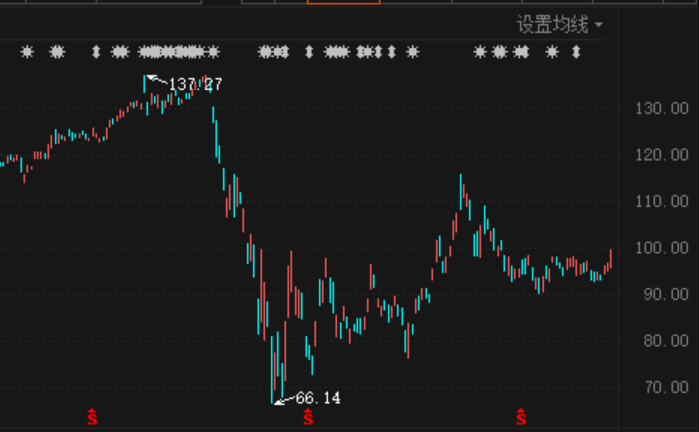
Task: Click the rightmost red S marker
Action: click(521, 416)
